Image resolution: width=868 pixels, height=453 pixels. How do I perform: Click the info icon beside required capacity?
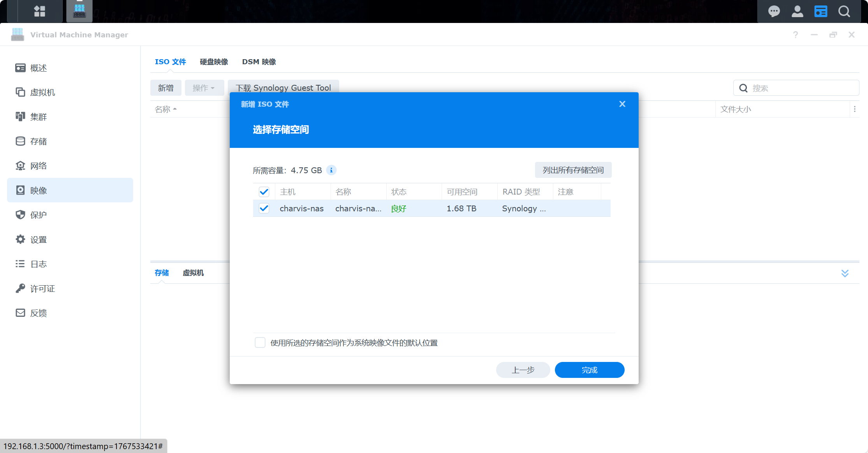point(331,170)
